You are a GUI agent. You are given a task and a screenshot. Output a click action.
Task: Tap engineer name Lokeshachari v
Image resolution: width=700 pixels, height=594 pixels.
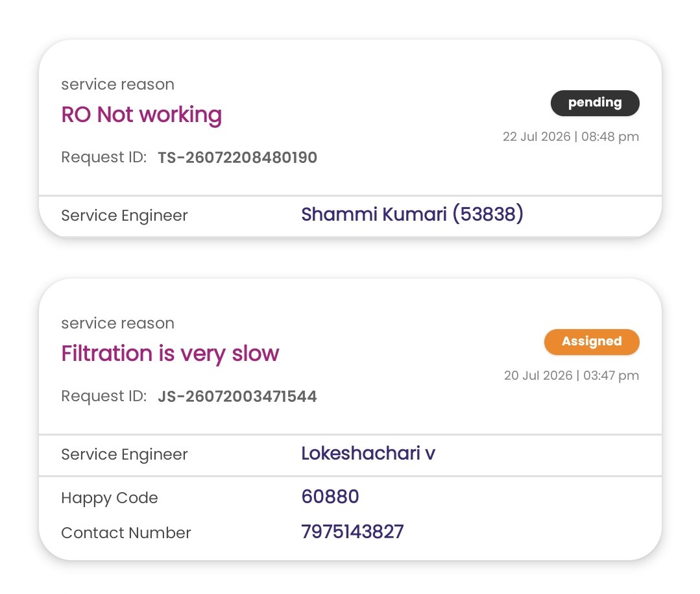point(368,453)
